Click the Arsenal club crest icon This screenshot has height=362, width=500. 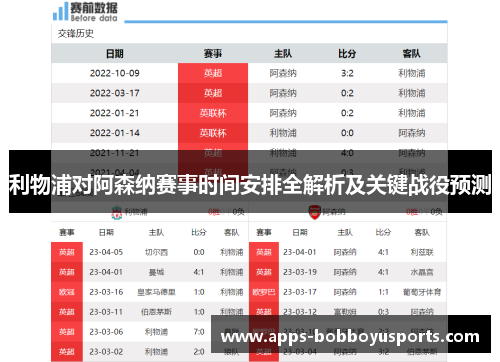[x=314, y=212]
